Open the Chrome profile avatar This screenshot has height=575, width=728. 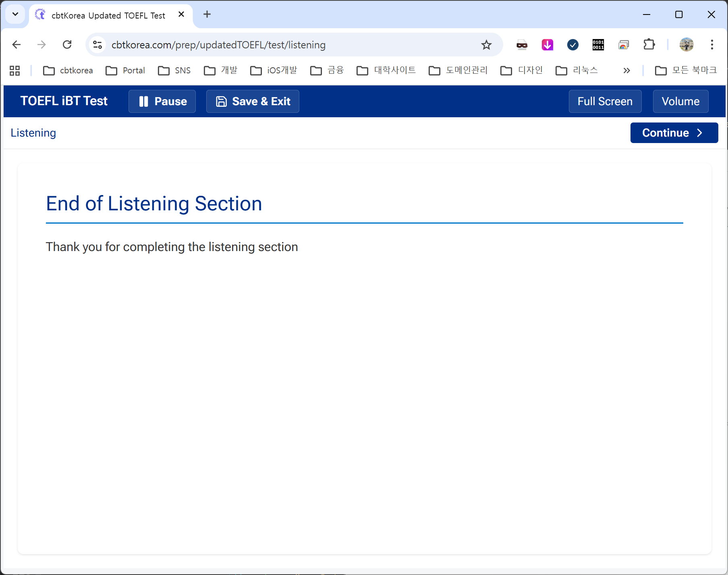point(686,45)
